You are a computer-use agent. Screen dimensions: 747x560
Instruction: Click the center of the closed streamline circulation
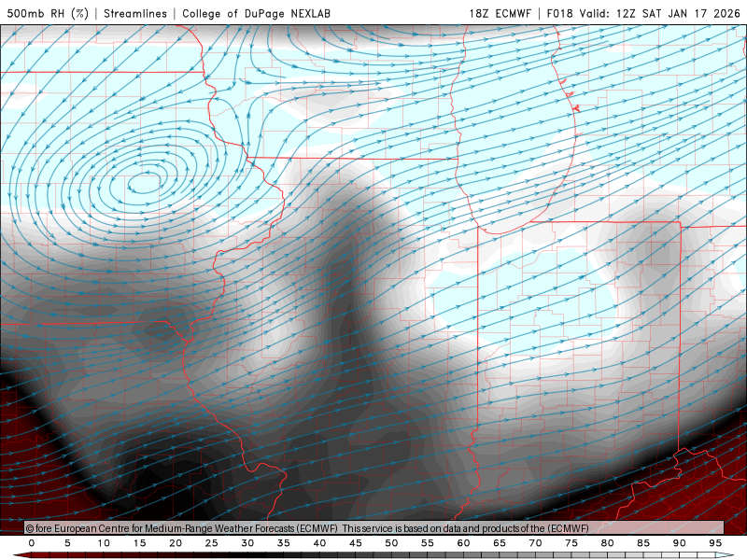pyautogui.click(x=145, y=182)
